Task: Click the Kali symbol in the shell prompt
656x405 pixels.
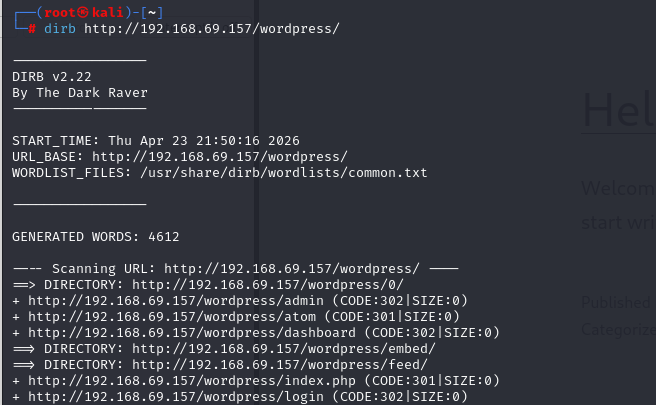Action: [83, 13]
